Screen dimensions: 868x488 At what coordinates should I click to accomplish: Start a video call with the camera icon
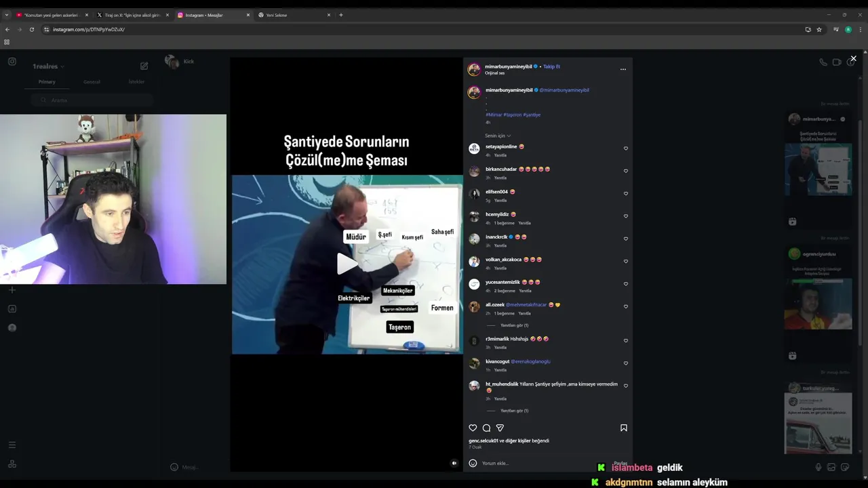(837, 62)
